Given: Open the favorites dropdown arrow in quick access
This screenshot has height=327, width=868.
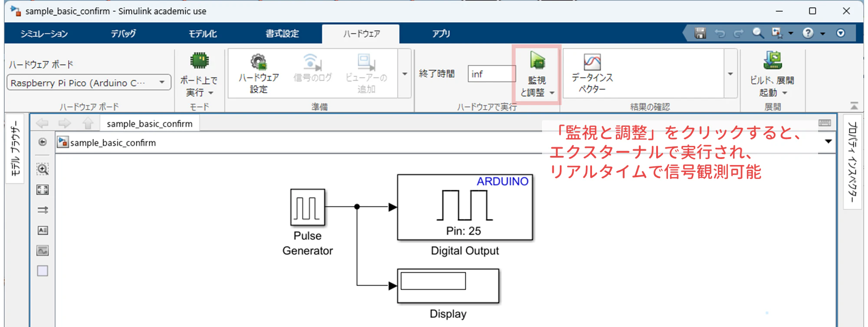Looking at the screenshot, I should 791,33.
